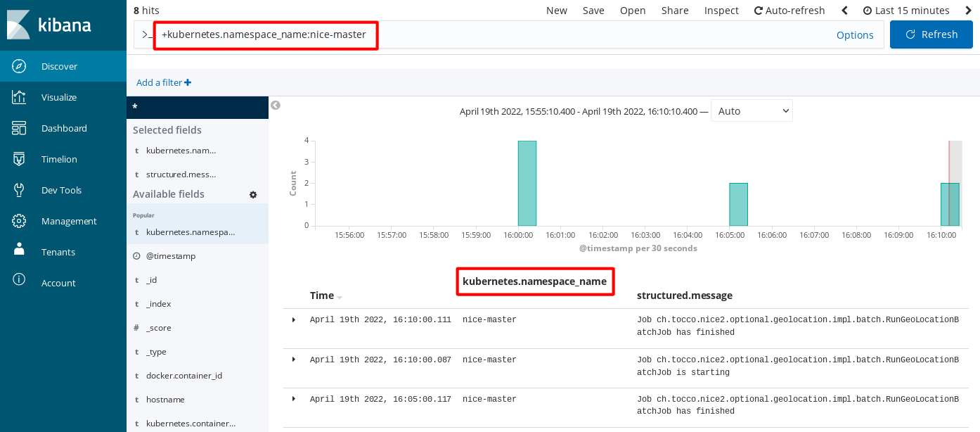Navigate to Dev Tools
980x432 pixels.
63,190
